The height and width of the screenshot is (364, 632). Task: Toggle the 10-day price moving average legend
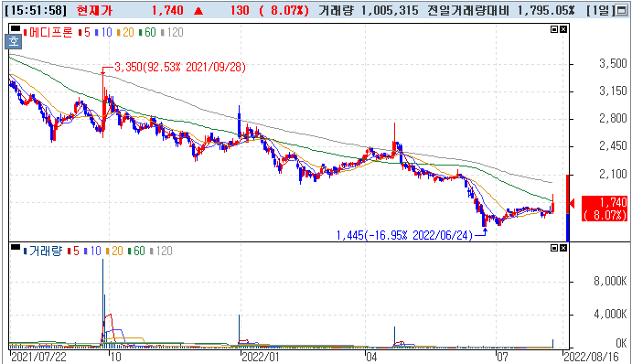coord(103,32)
